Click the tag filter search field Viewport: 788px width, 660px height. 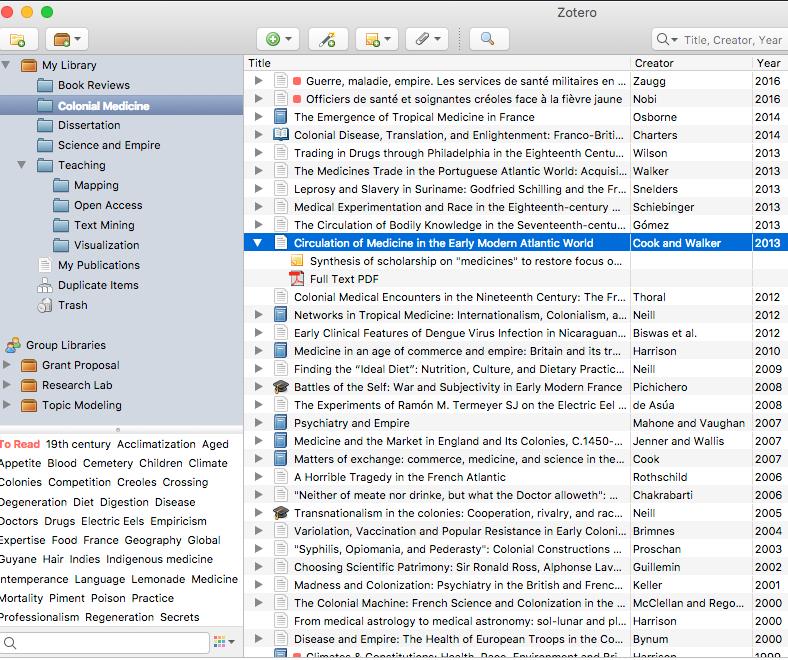(105, 642)
